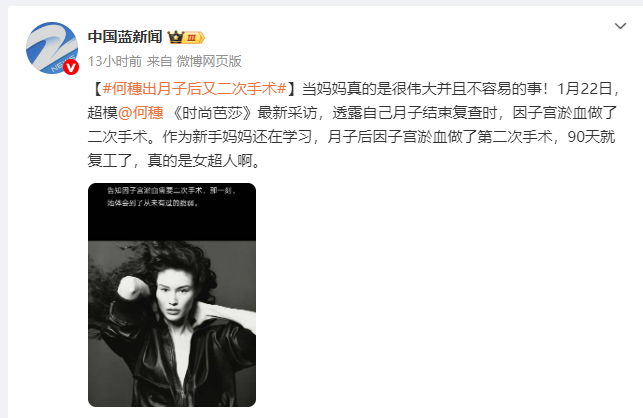
Task: Click the 《时尚芭莎》 text in post
Action: point(213,112)
